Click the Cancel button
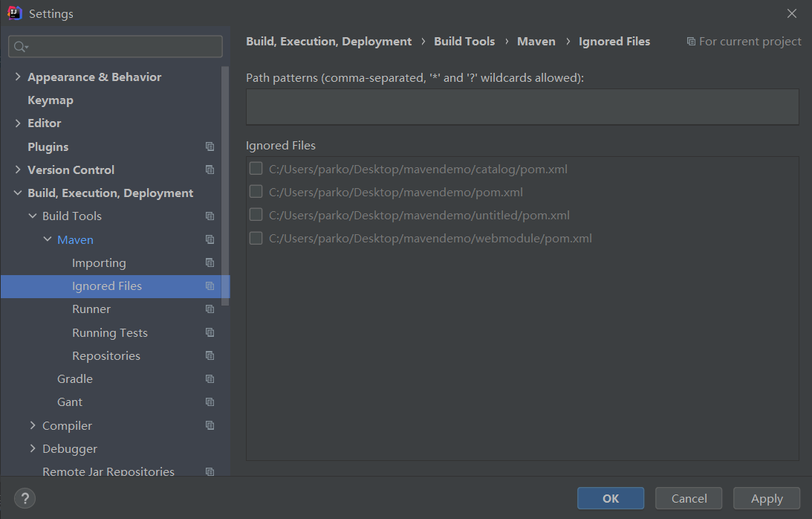The width and height of the screenshot is (812, 519). [689, 498]
